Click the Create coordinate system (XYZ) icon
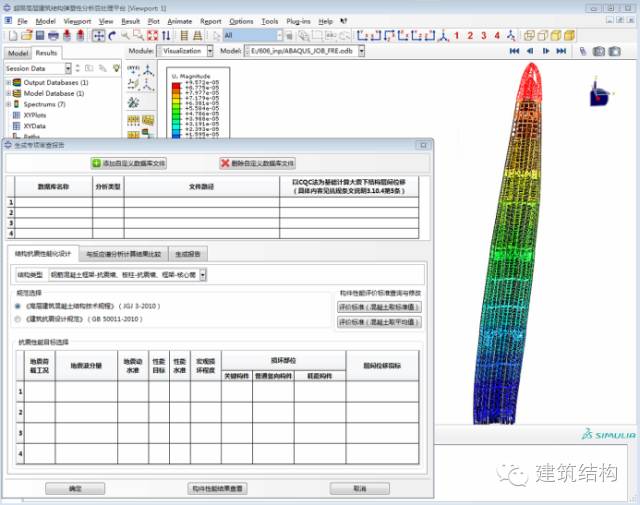The image size is (640, 505). click(133, 70)
